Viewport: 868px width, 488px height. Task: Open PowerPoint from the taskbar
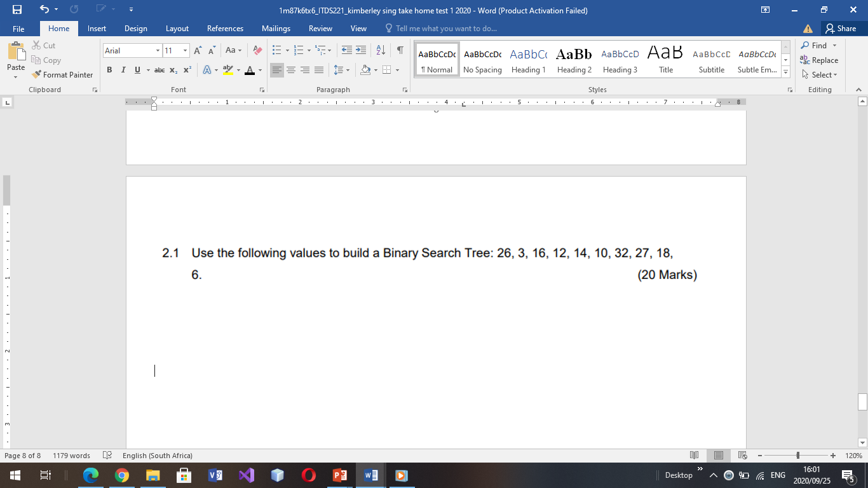[339, 475]
